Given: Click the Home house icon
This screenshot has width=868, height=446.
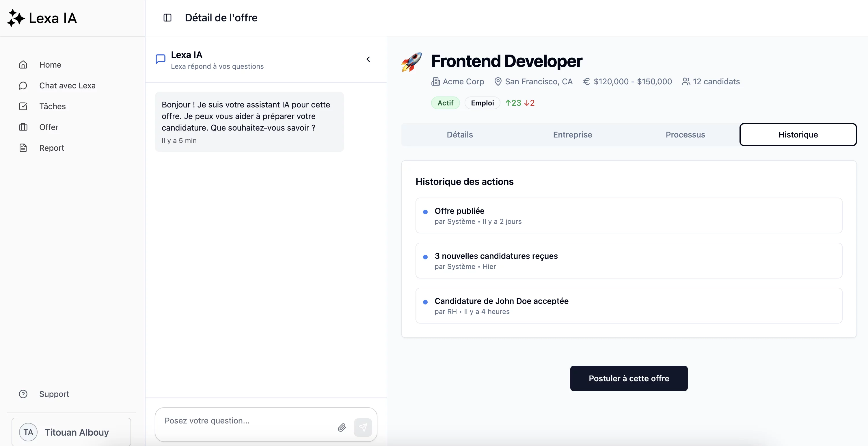Looking at the screenshot, I should click(x=23, y=65).
